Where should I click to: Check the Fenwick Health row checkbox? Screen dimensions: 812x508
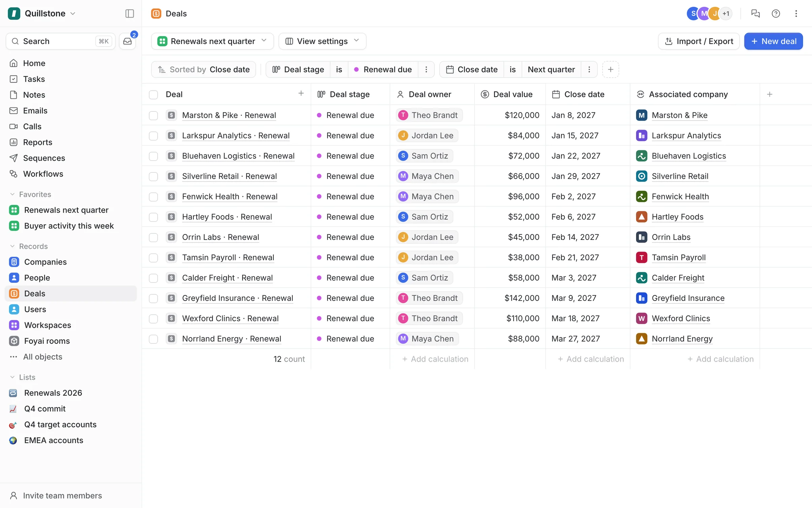coord(153,197)
